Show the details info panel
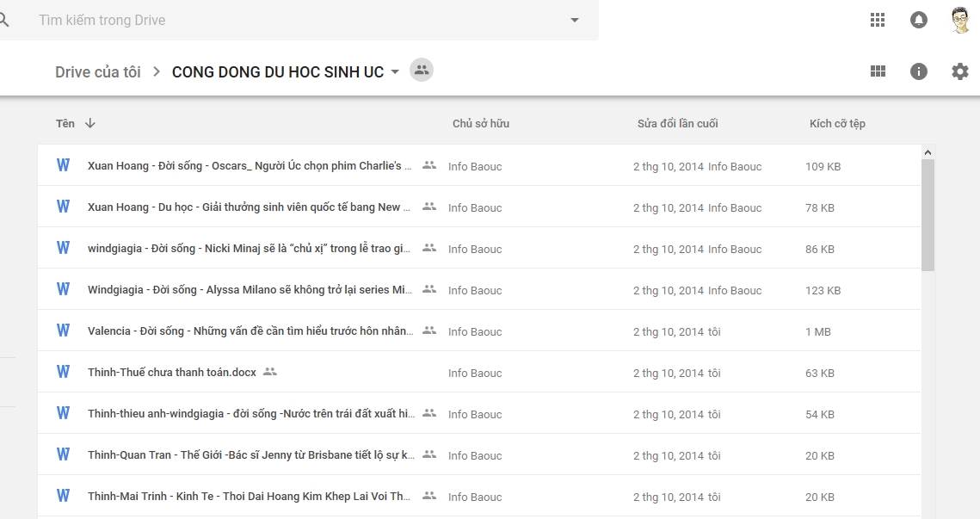This screenshot has height=519, width=980. click(x=918, y=71)
